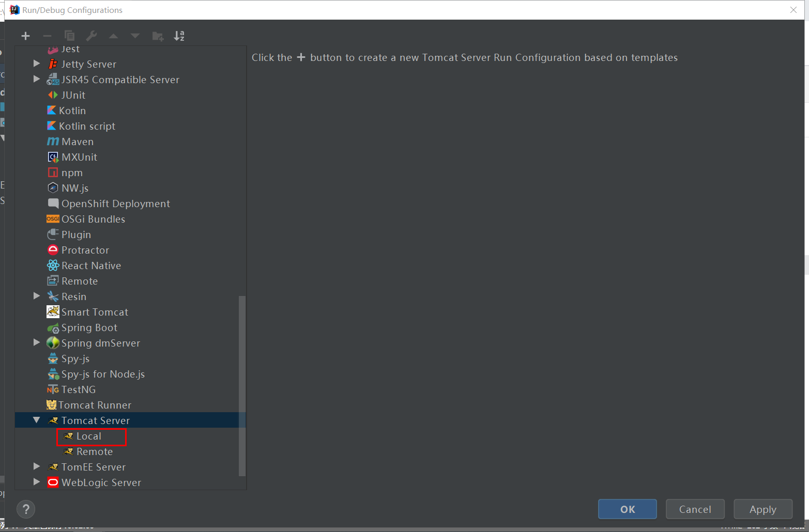The width and height of the screenshot is (809, 532).
Task: Click the TestNG icon
Action: pyautogui.click(x=53, y=389)
